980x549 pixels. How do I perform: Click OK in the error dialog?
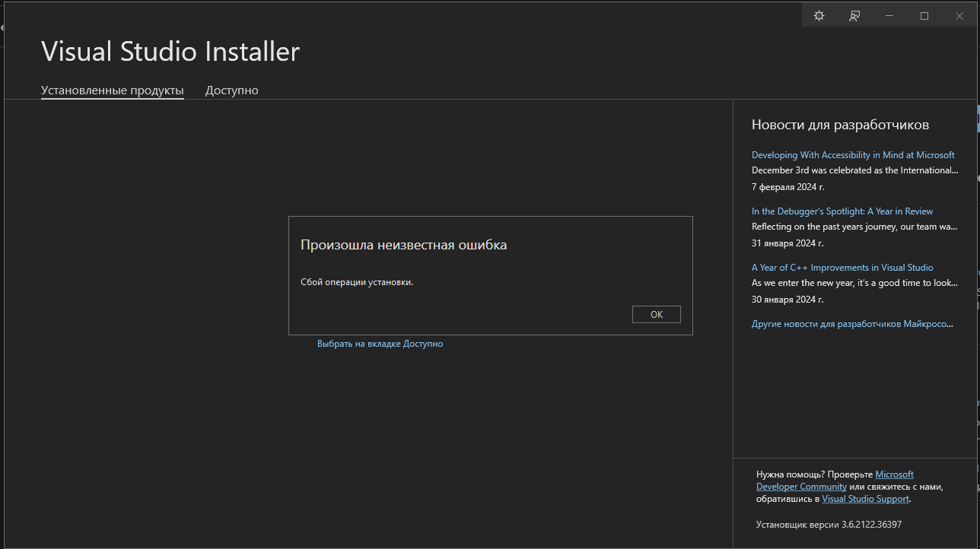click(657, 314)
